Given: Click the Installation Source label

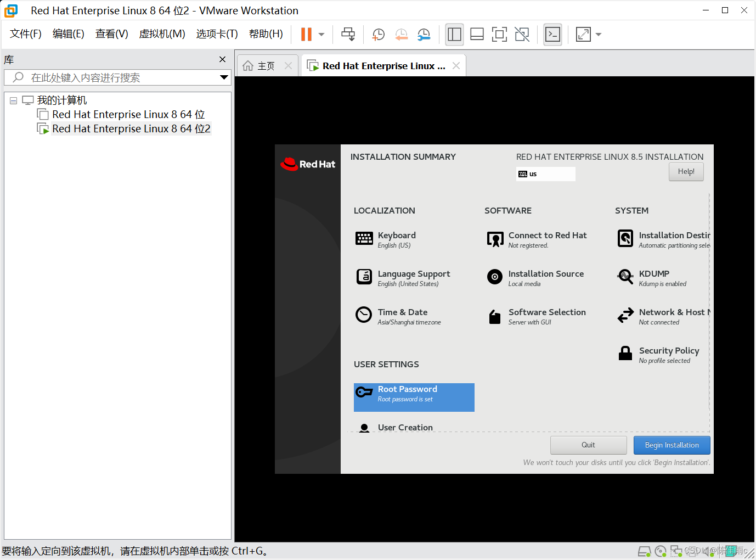Looking at the screenshot, I should coord(546,273).
